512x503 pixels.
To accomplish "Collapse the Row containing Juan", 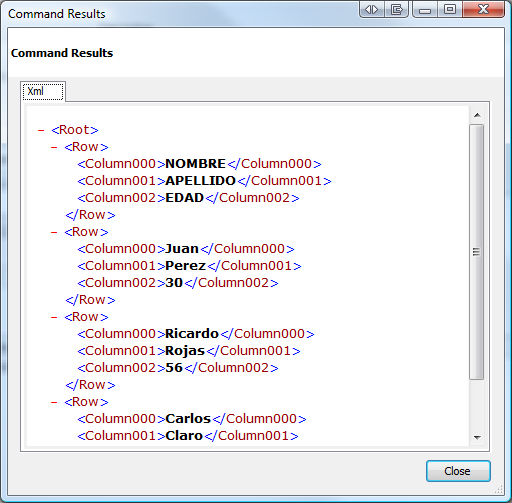I will pos(54,232).
